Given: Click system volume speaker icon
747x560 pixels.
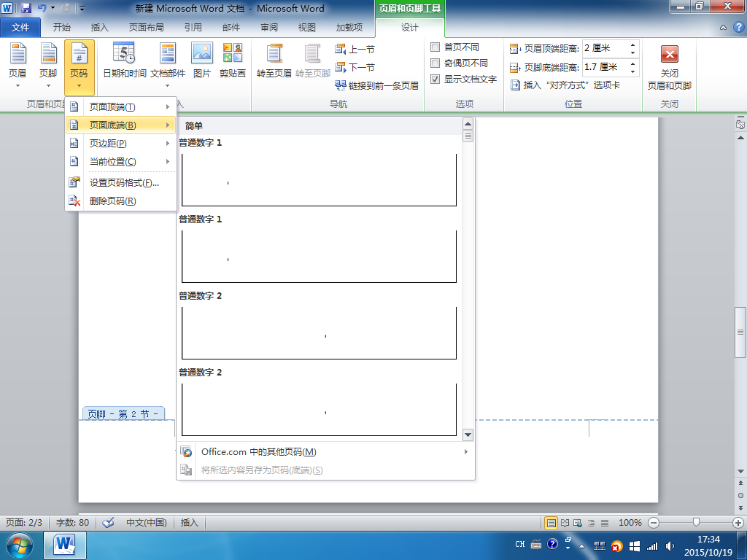Looking at the screenshot, I should coord(670,546).
